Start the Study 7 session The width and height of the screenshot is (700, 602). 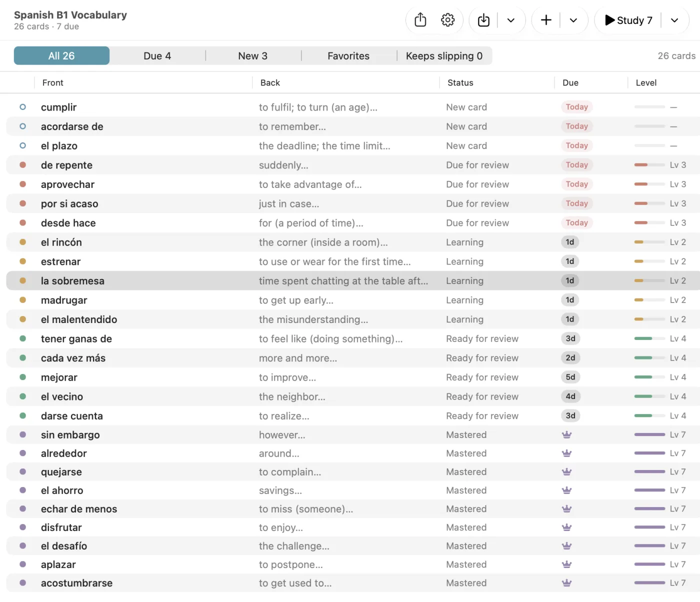(628, 20)
